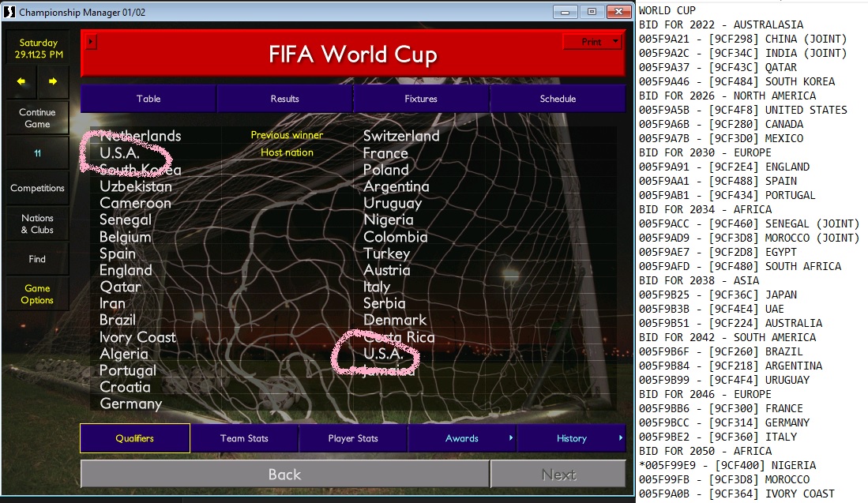868x503 pixels.
Task: Click '*005F99E9 - [9CF400] NIGERIA' line in notes
Action: coord(727,465)
